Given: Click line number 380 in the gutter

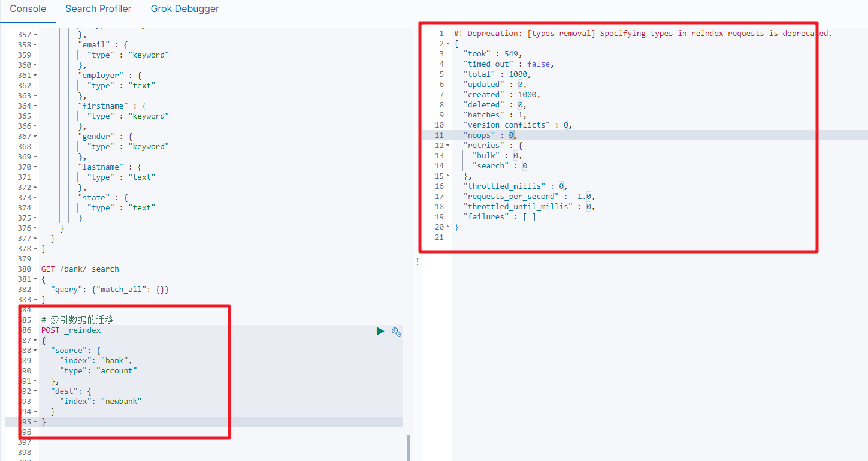Looking at the screenshot, I should [x=25, y=269].
